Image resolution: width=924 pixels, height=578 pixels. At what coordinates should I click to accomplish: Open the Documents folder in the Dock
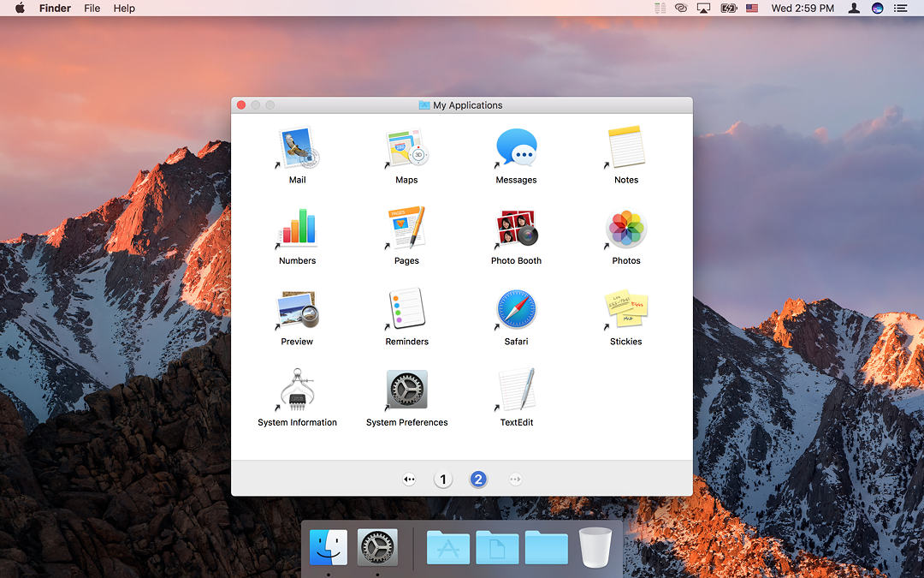point(497,547)
